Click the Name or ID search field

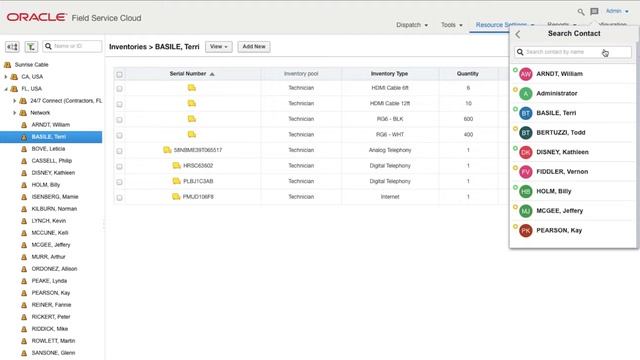point(72,47)
